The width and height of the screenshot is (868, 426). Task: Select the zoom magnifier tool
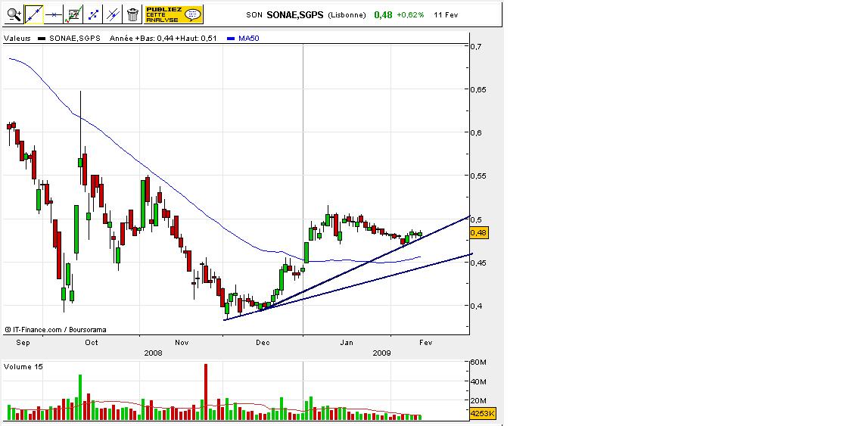click(14, 14)
